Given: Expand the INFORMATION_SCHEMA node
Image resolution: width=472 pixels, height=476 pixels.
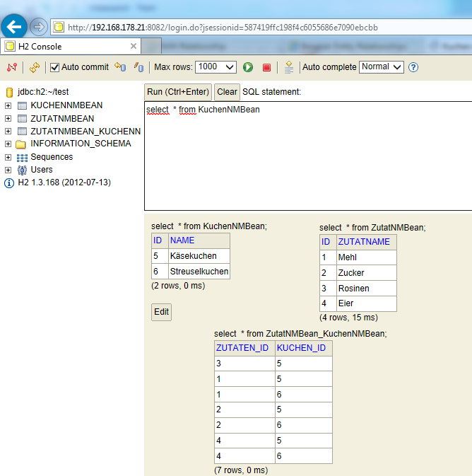Looking at the screenshot, I should (8, 144).
